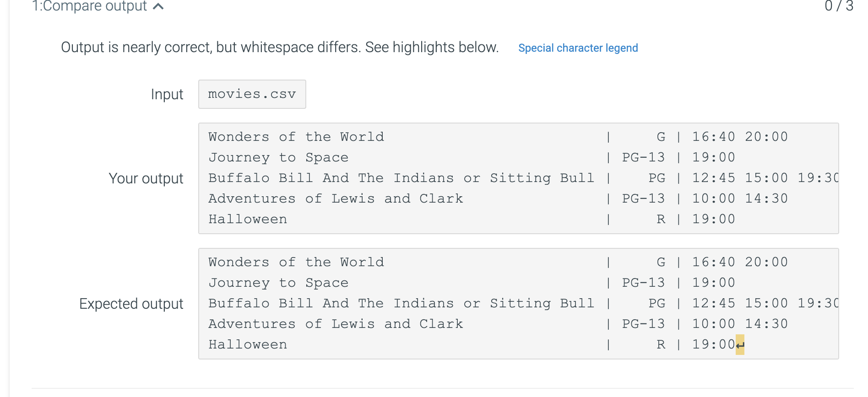Collapse the Compare output chevron

click(158, 6)
